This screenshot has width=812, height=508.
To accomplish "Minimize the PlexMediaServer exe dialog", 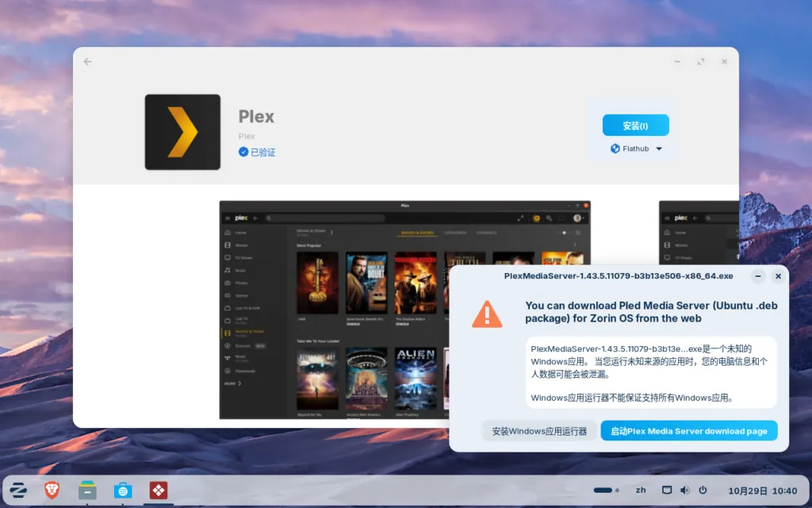I will point(758,276).
